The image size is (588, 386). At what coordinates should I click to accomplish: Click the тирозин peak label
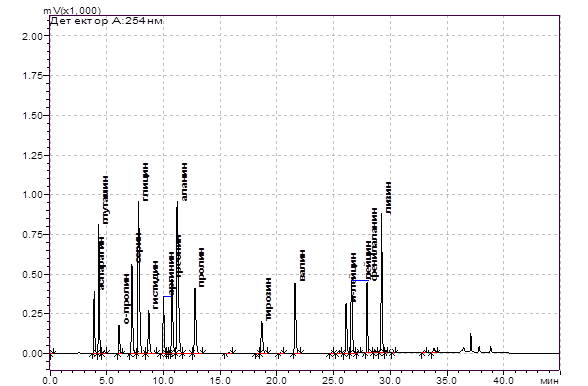(268, 299)
